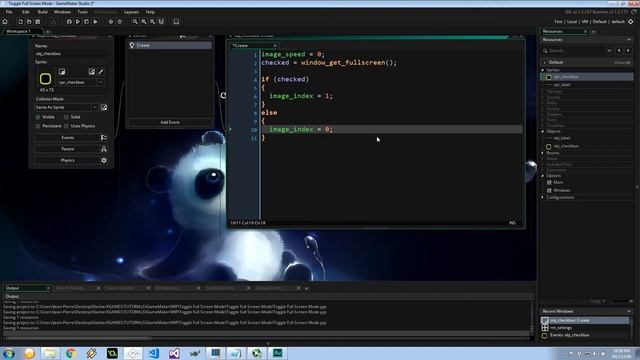Toggle the Visible checkbox

click(x=38, y=117)
